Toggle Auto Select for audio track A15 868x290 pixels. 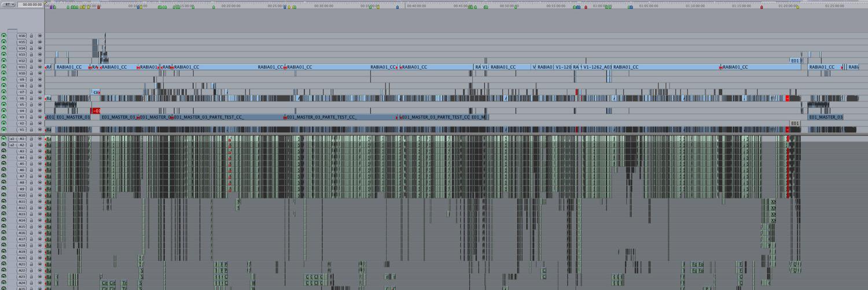pyautogui.click(x=40, y=227)
